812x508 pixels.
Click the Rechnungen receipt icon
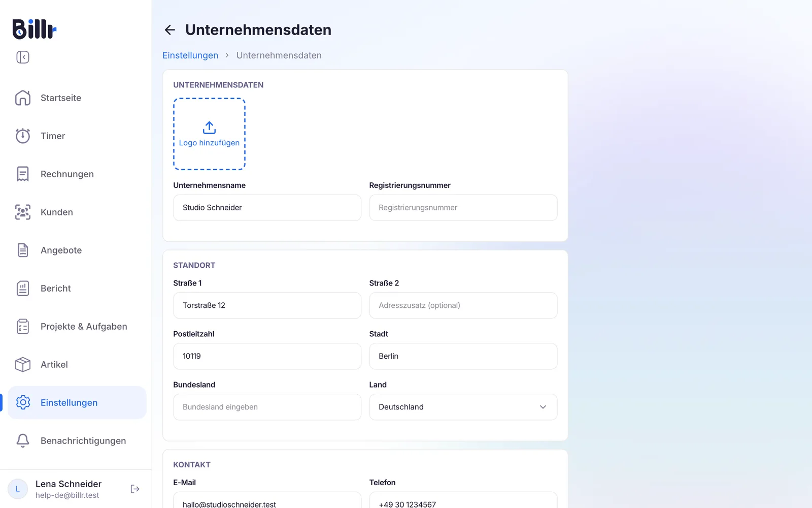(x=23, y=174)
